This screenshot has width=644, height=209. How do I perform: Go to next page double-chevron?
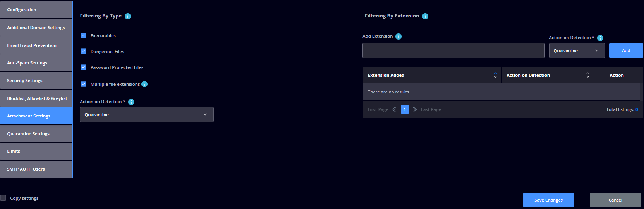pyautogui.click(x=415, y=109)
